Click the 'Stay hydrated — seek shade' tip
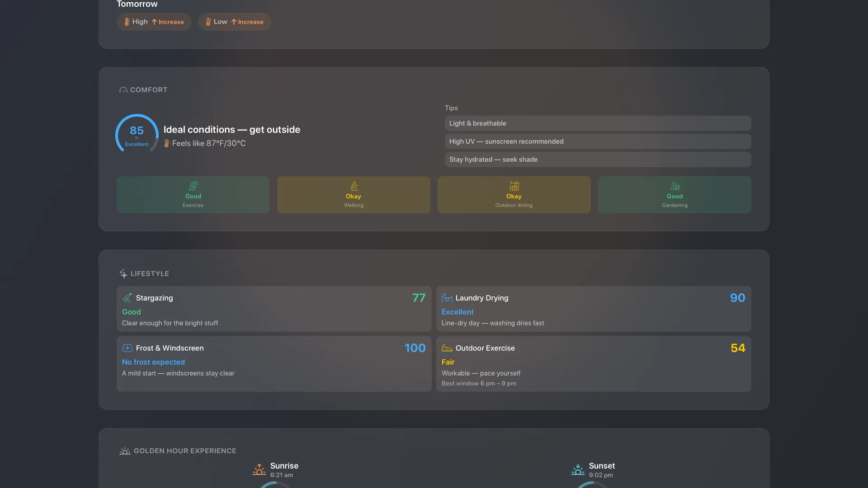 tap(598, 160)
